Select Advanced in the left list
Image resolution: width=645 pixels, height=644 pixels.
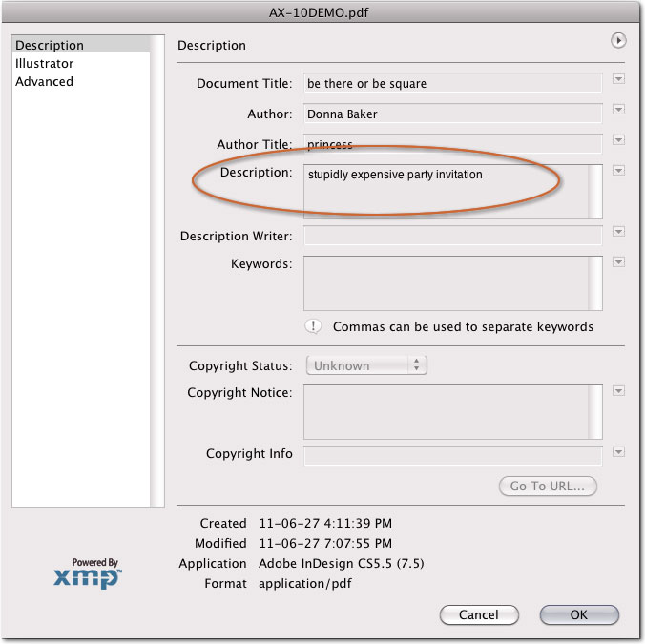tap(44, 82)
